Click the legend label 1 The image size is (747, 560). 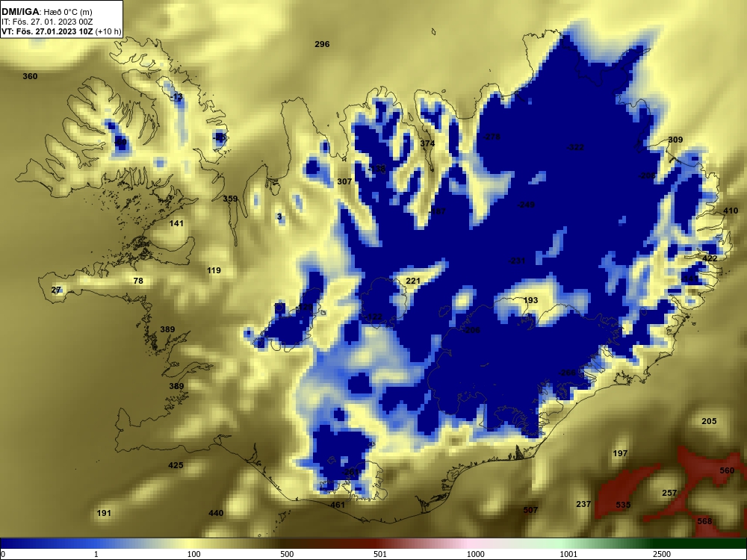pos(96,554)
